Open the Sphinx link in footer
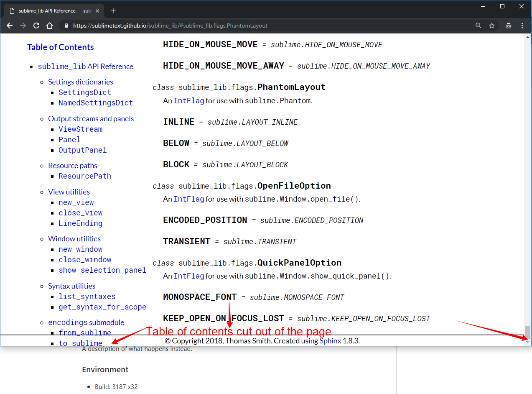This screenshot has width=532, height=394. (330, 341)
